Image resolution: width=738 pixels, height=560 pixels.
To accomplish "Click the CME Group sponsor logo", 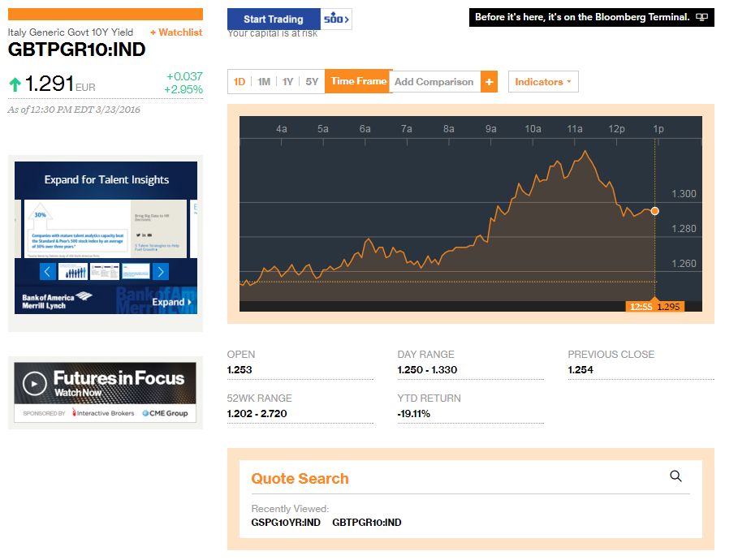I will coord(165,413).
